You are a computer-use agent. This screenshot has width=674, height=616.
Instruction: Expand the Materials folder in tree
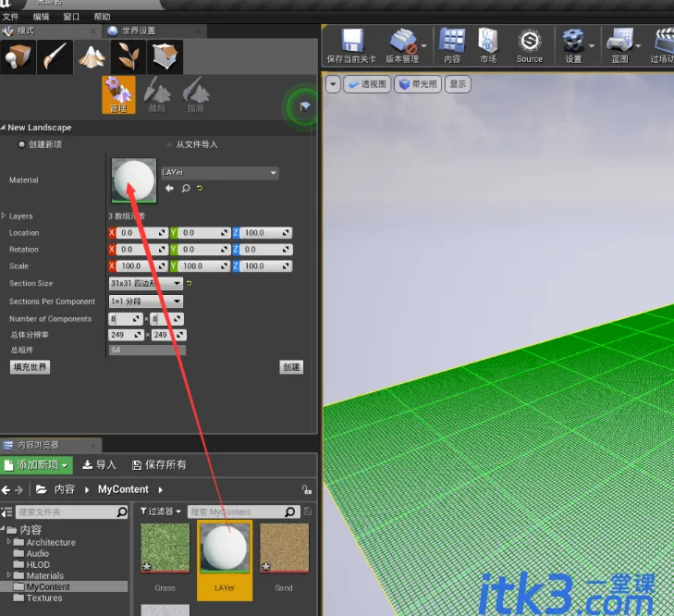point(9,574)
